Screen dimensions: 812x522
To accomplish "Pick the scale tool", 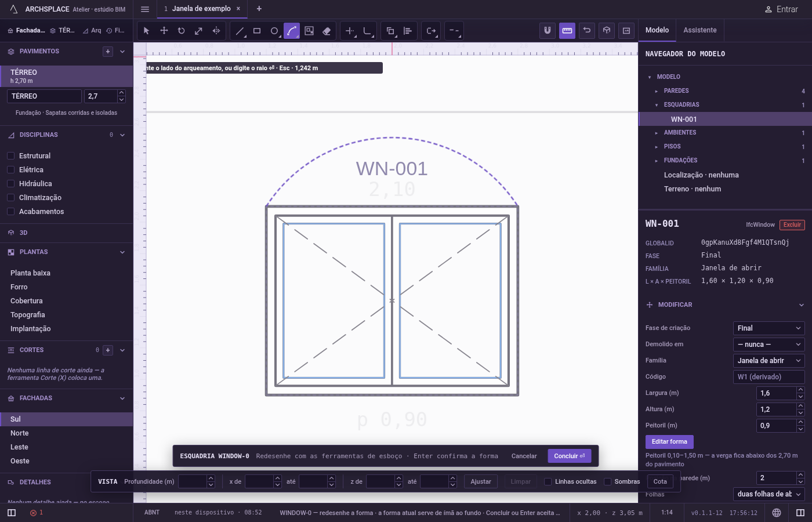I will coord(199,31).
